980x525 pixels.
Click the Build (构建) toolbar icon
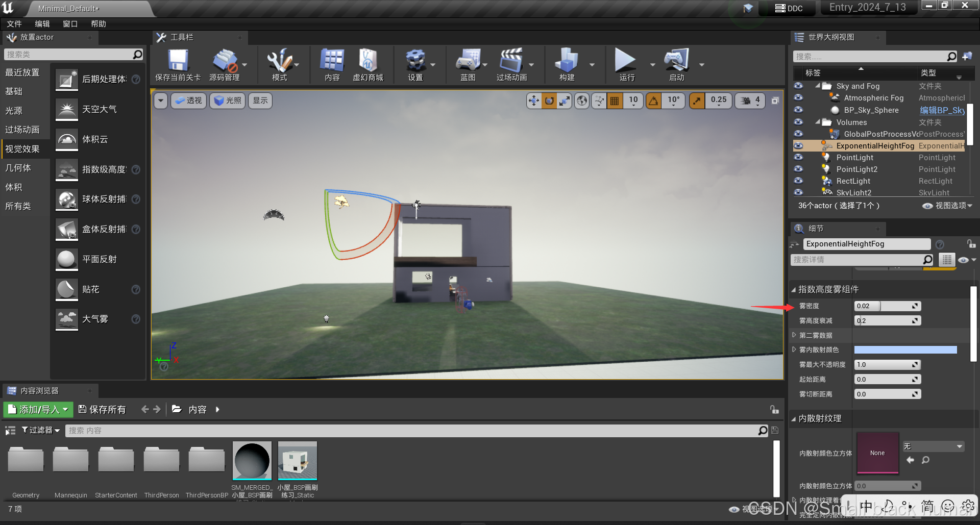tap(567, 61)
